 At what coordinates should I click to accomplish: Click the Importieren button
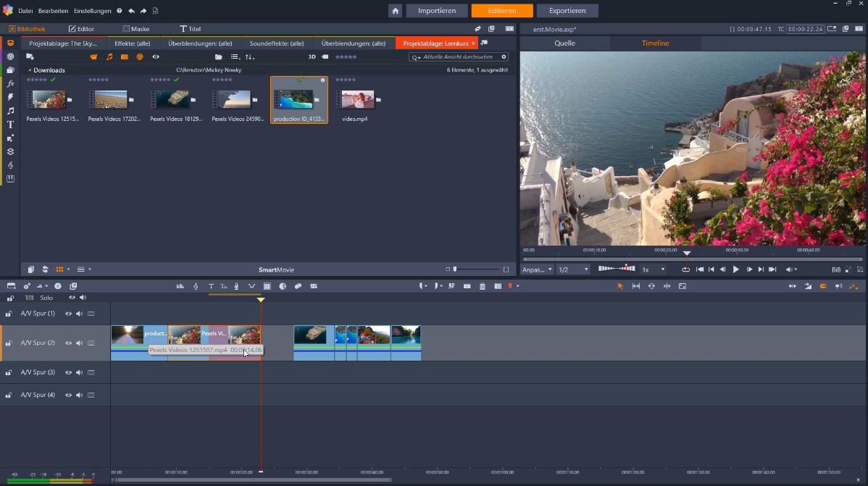point(436,11)
